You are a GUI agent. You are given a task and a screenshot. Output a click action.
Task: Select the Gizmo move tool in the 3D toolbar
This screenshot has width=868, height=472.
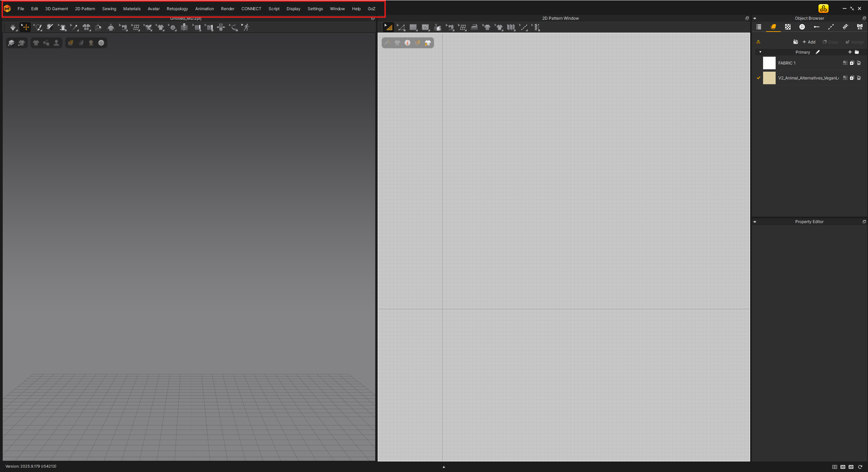(25, 27)
